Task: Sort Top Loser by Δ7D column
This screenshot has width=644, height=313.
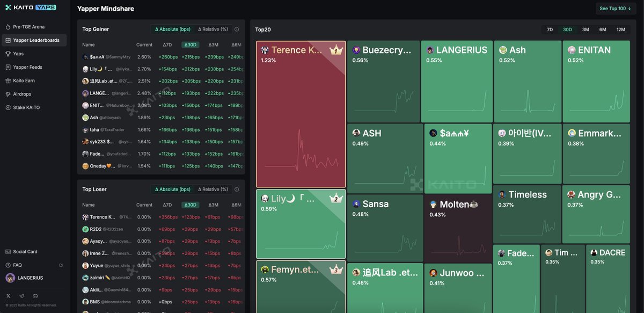Action: coord(167,205)
